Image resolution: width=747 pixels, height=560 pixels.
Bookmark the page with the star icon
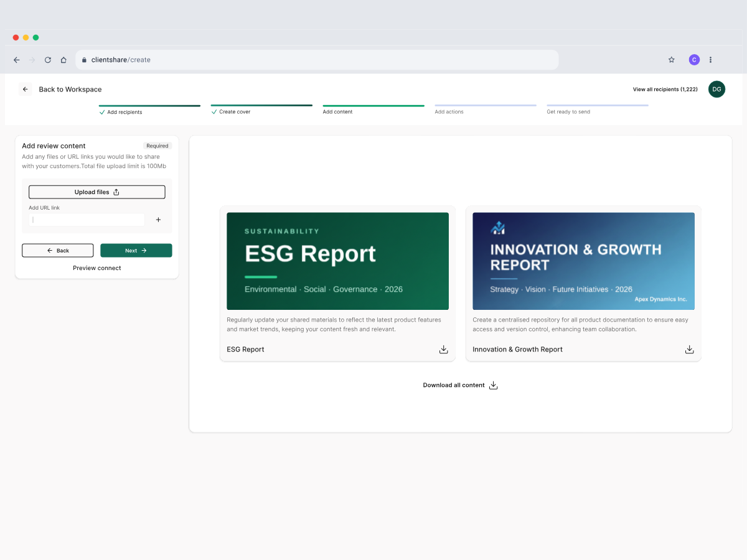672,60
